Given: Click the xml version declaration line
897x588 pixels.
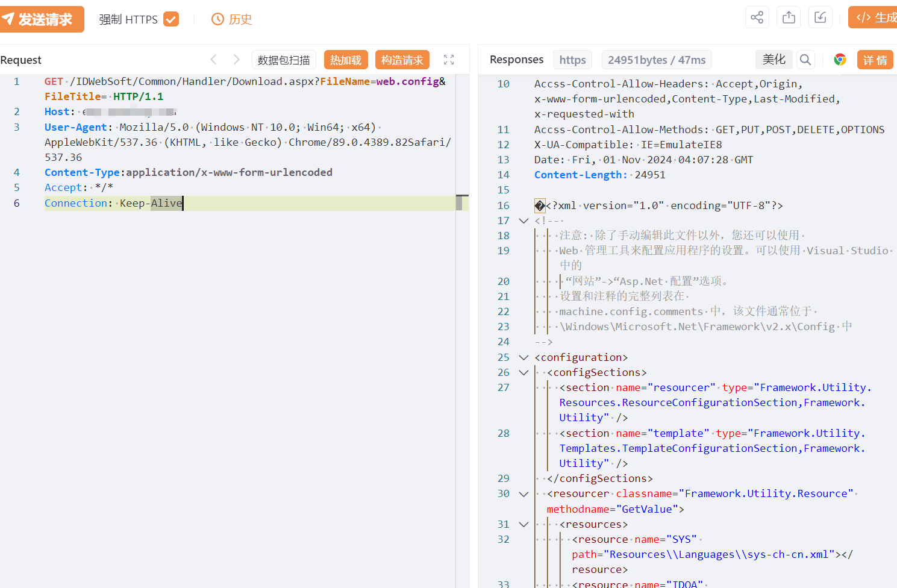Looking at the screenshot, I should (x=659, y=205).
